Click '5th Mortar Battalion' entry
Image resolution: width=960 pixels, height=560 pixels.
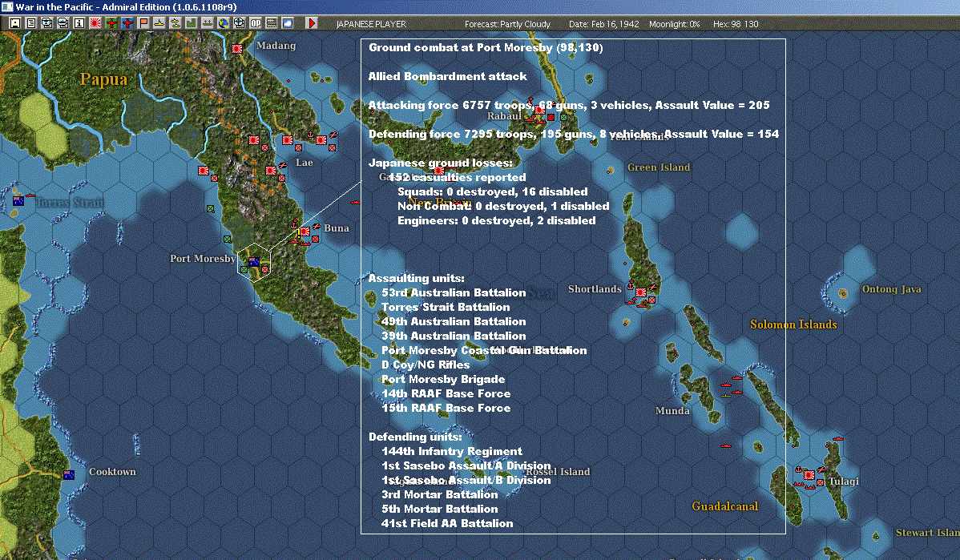point(440,510)
